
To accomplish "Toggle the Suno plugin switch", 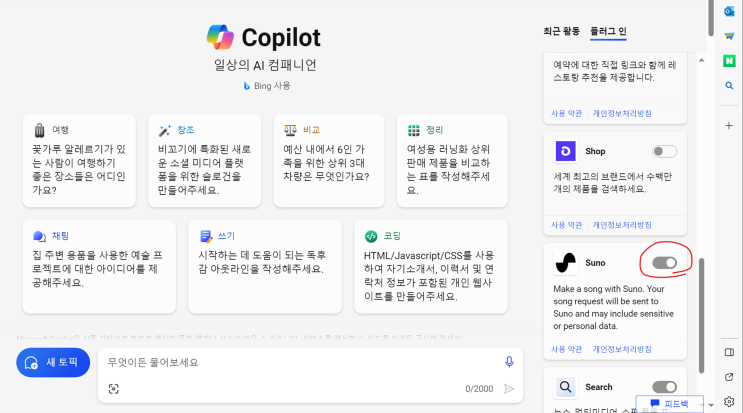I will tap(664, 263).
